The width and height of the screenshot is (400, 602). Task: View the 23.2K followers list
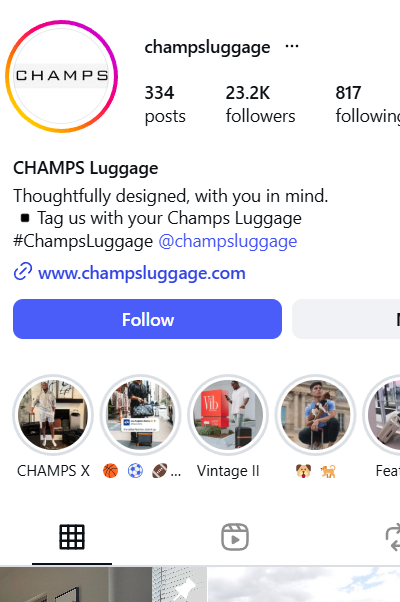tap(260, 104)
